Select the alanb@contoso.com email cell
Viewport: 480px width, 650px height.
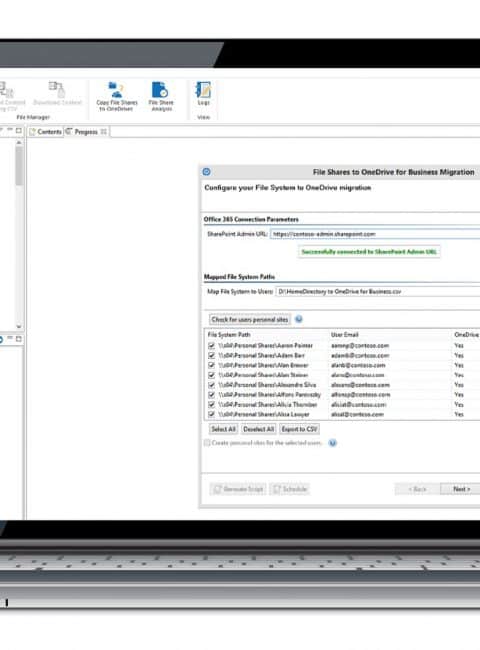tap(358, 365)
